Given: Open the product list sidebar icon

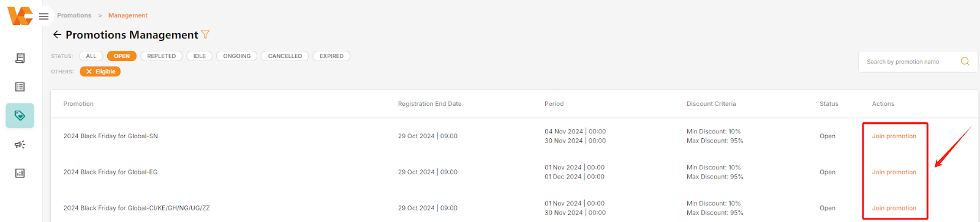Looking at the screenshot, I should (x=20, y=87).
